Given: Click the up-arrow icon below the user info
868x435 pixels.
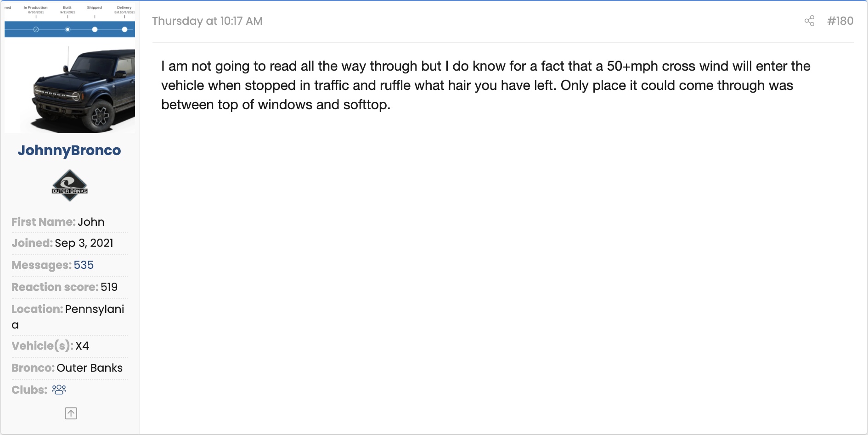Looking at the screenshot, I should (x=71, y=413).
